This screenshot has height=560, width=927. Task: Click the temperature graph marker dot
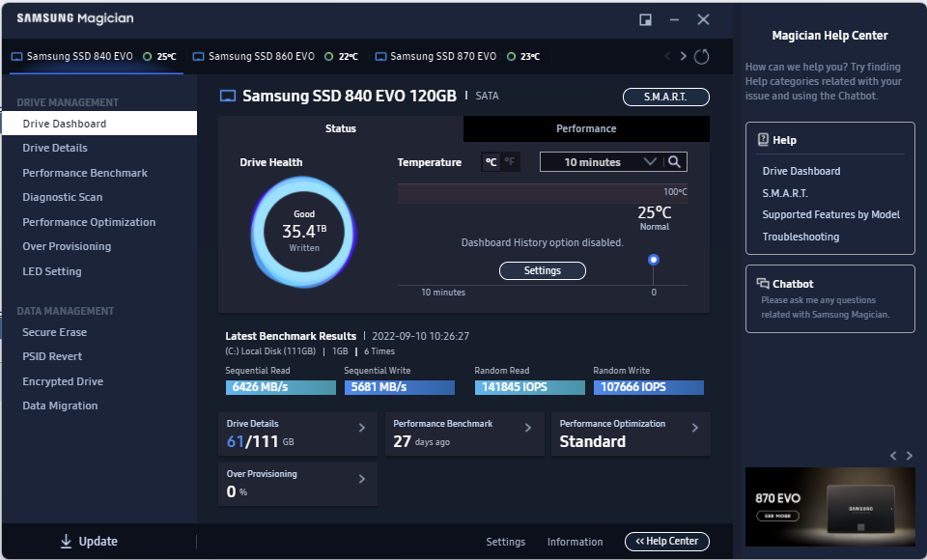point(654,260)
